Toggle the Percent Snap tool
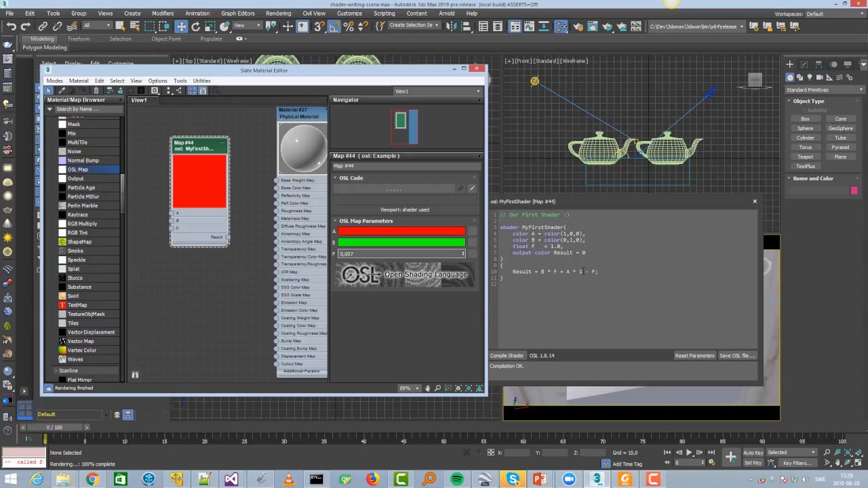 (x=349, y=26)
